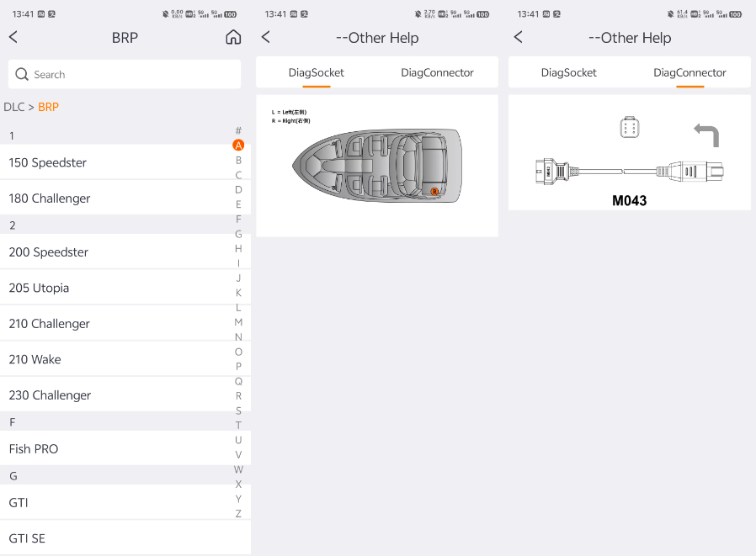Jump to letter T in index

pyautogui.click(x=238, y=426)
